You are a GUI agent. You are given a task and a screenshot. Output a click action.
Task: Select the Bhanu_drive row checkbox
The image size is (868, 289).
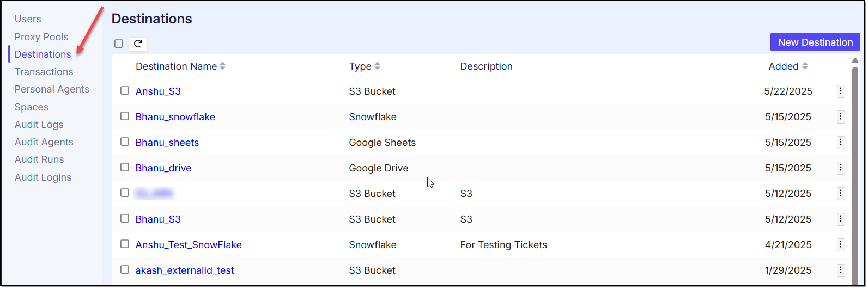[x=125, y=168]
